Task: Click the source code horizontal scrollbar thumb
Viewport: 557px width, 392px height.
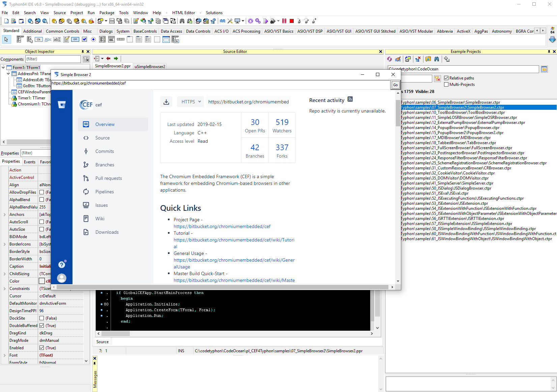Action: [x=116, y=334]
